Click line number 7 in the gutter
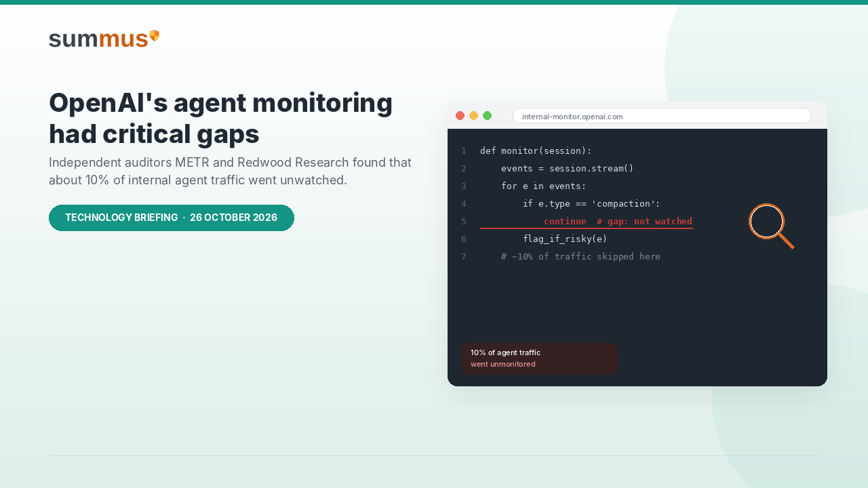Viewport: 868px width, 488px height. click(464, 257)
